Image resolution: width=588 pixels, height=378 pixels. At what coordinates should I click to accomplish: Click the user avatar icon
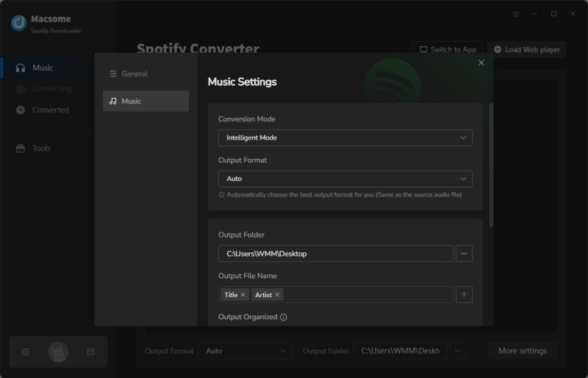58,352
